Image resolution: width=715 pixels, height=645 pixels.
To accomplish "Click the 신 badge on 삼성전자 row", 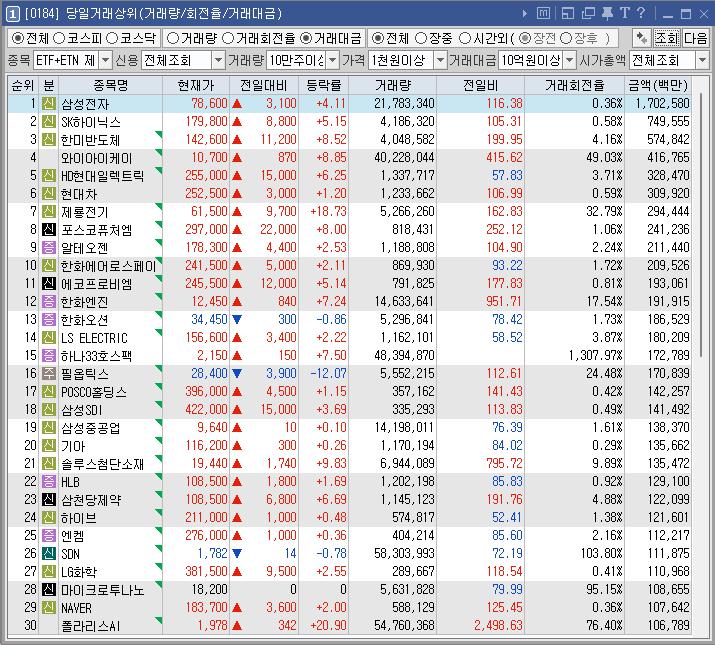I will [49, 104].
